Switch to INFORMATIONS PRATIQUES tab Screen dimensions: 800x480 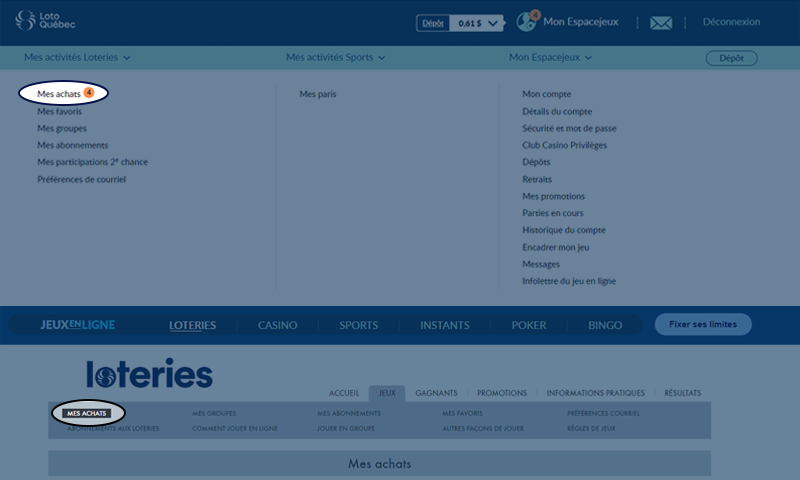595,393
